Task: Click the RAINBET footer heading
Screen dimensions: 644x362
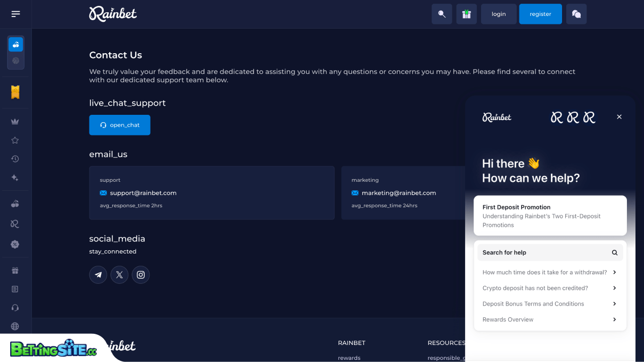Action: coord(352,343)
